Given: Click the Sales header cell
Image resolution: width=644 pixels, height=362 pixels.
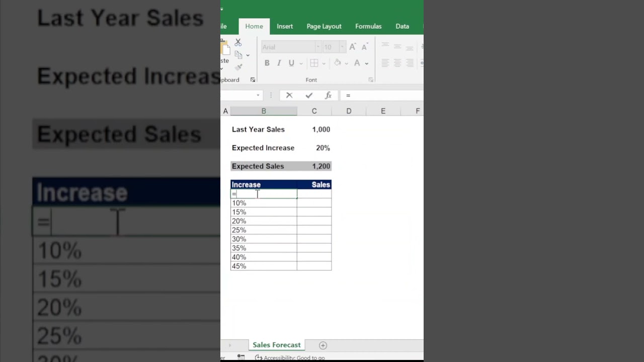Looking at the screenshot, I should point(314,185).
